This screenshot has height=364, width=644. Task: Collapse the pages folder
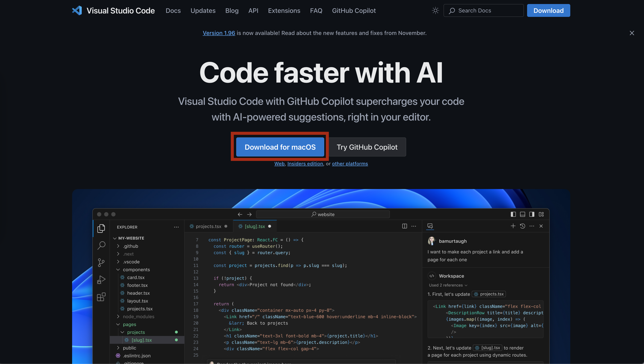coord(118,324)
